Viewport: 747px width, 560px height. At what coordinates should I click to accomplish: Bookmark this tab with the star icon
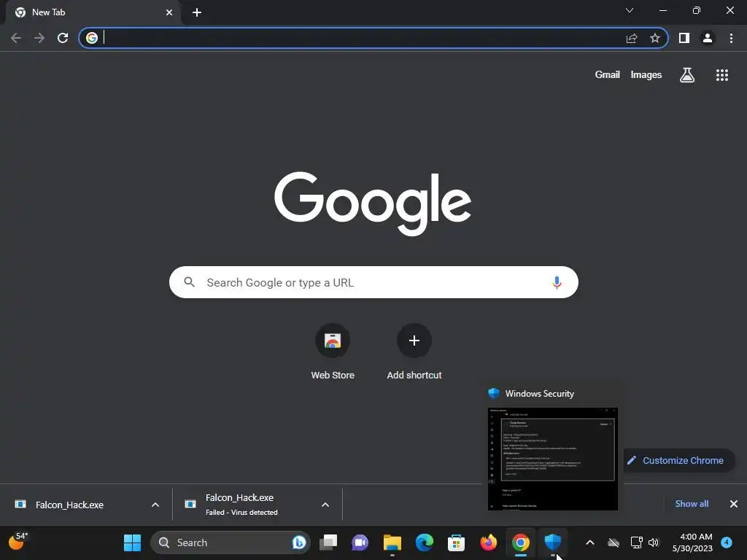655,38
